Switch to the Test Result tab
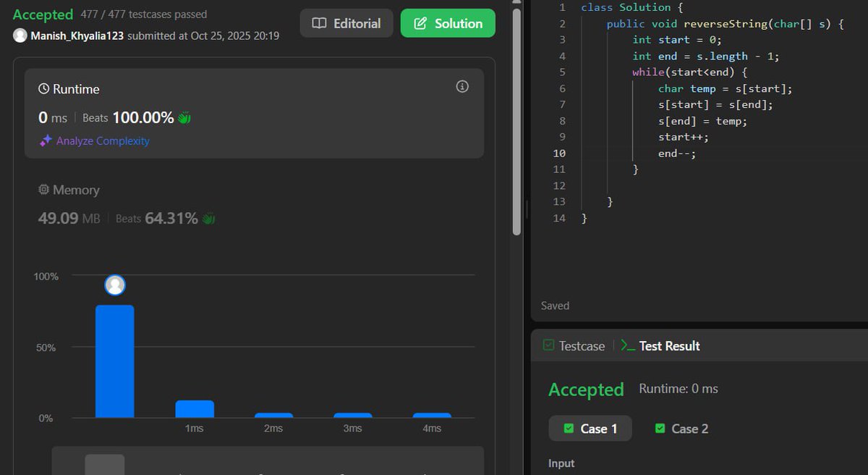868x475 pixels. tap(660, 346)
